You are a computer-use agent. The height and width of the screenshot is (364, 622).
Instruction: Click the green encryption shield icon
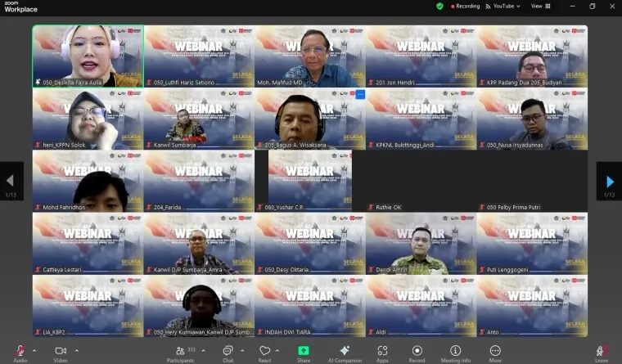[439, 6]
